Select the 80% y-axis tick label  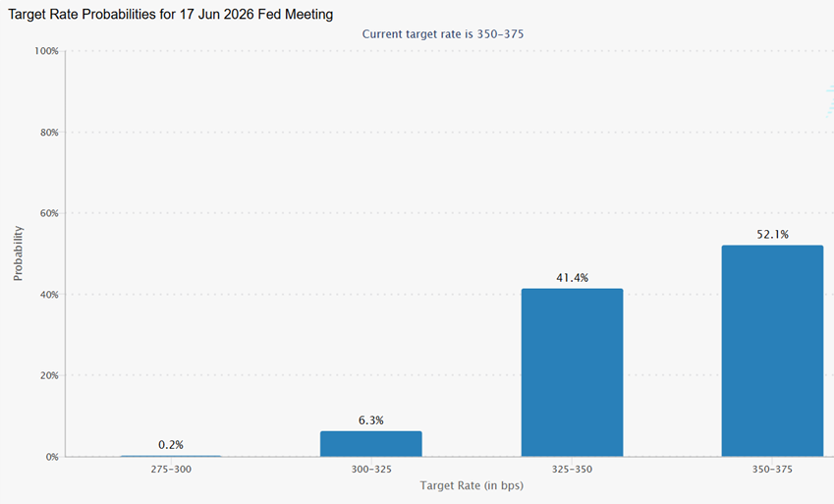[48, 133]
